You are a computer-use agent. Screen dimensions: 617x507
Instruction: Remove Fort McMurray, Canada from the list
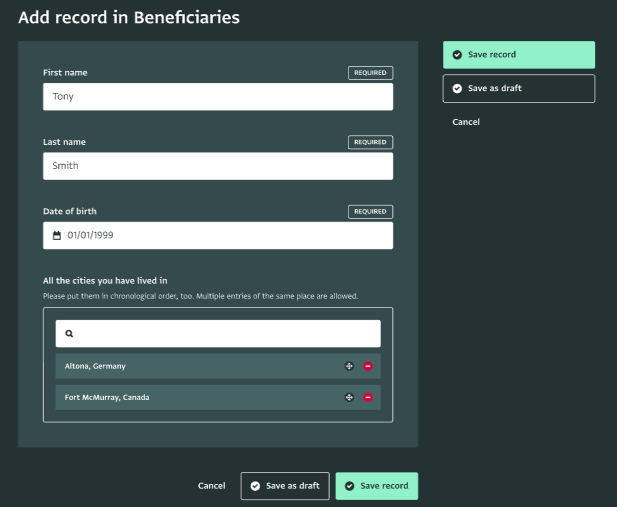(368, 398)
